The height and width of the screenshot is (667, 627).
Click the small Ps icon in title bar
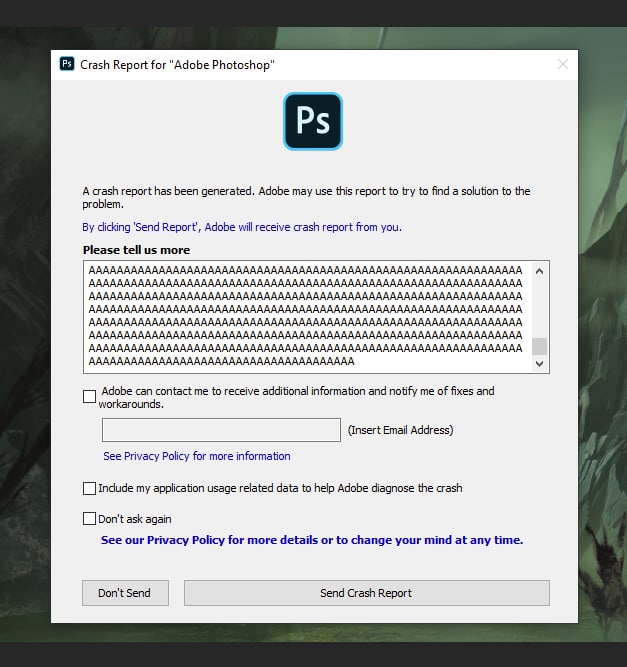67,64
